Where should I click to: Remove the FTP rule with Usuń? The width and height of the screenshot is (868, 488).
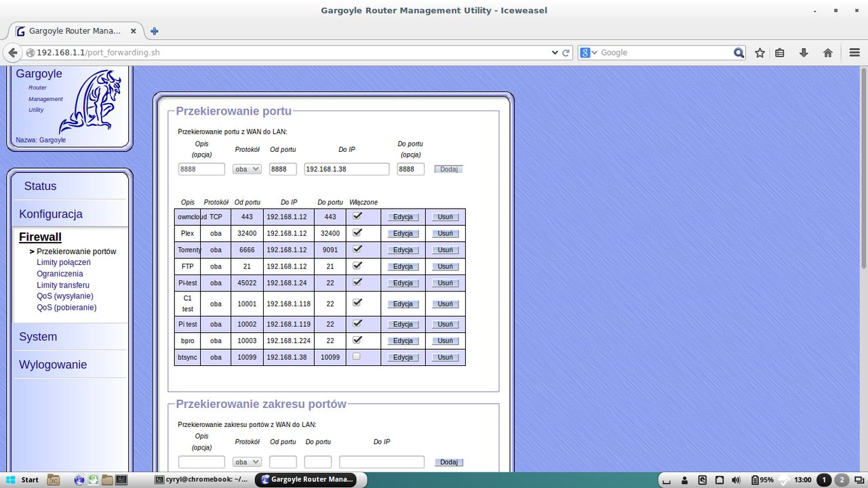445,266
